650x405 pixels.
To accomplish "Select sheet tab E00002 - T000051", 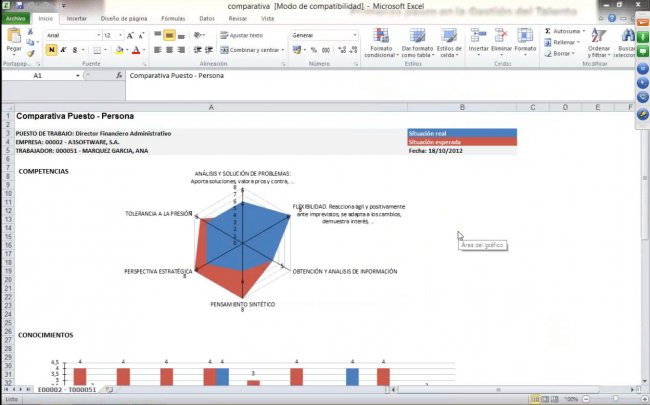I will tap(67, 390).
